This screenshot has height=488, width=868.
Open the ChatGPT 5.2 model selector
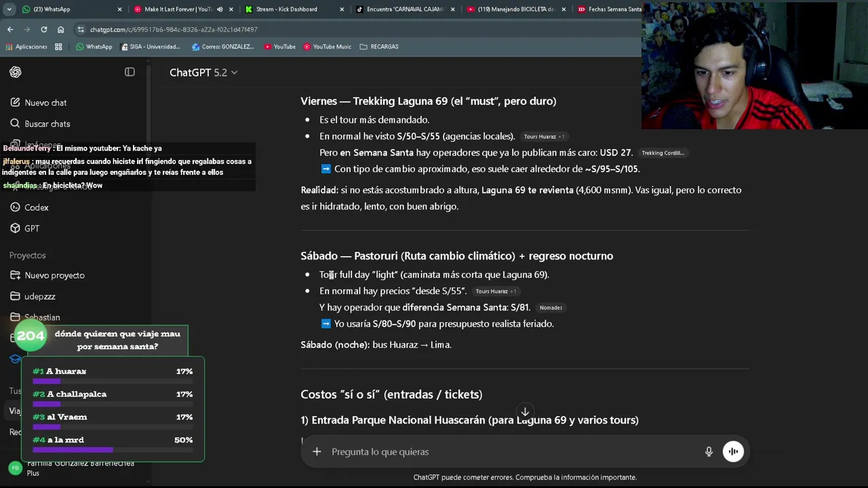point(203,73)
